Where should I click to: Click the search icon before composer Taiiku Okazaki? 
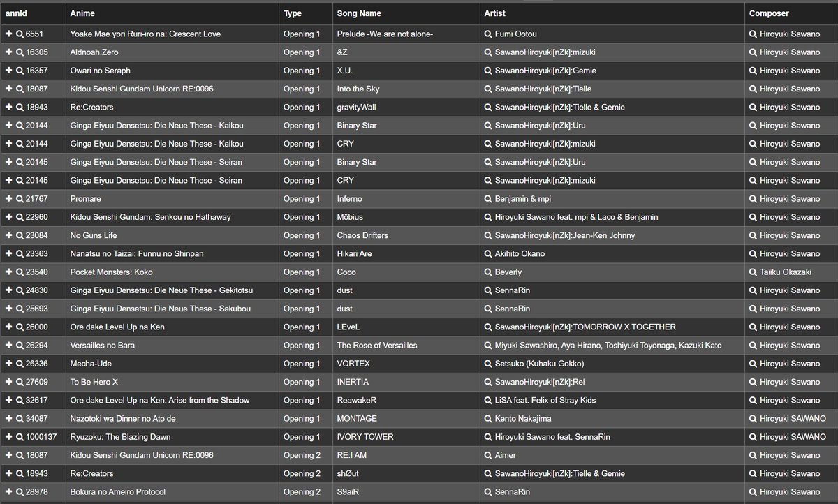click(753, 272)
